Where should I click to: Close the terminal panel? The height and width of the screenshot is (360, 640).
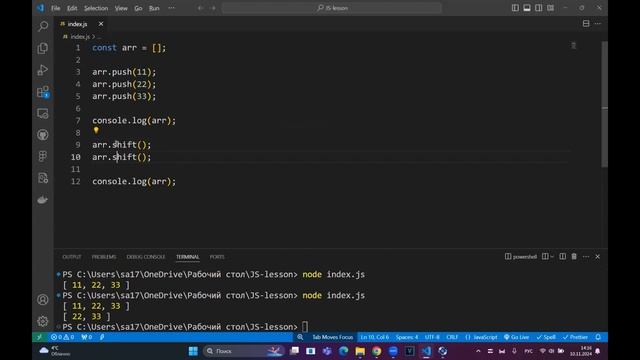coord(598,256)
